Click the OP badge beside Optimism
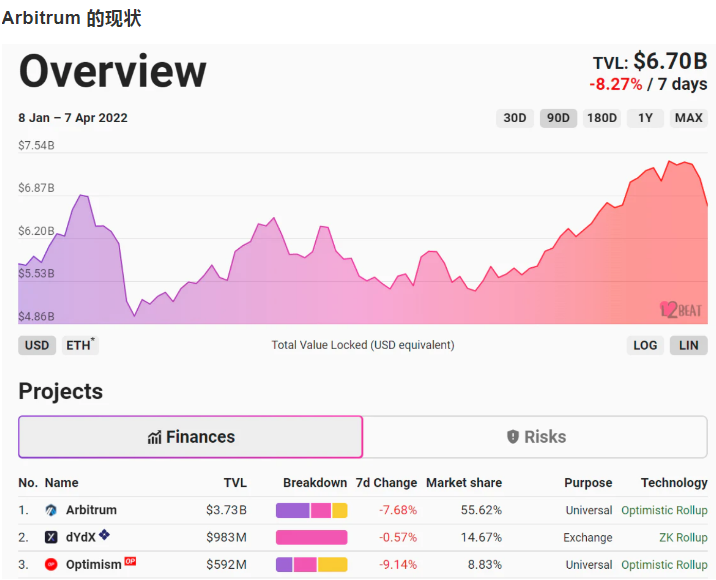Screen dimensions: 716x580 pyautogui.click(x=130, y=561)
